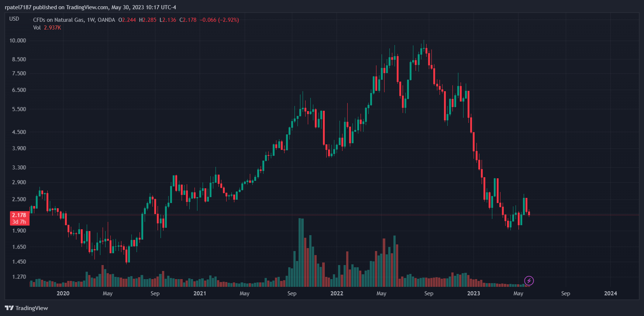The height and width of the screenshot is (316, 644).
Task: Click the 1.900 price axis label
Action: (19, 231)
